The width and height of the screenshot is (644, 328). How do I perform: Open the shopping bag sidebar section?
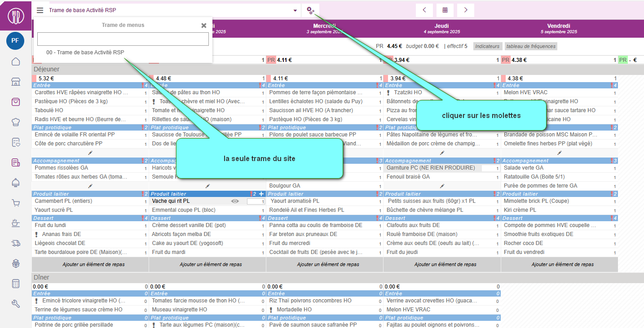[16, 102]
